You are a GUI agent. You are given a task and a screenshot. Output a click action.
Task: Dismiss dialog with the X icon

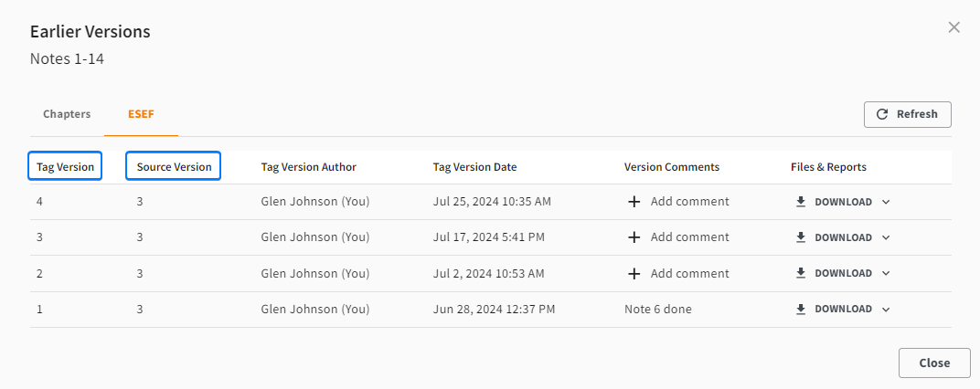[953, 27]
